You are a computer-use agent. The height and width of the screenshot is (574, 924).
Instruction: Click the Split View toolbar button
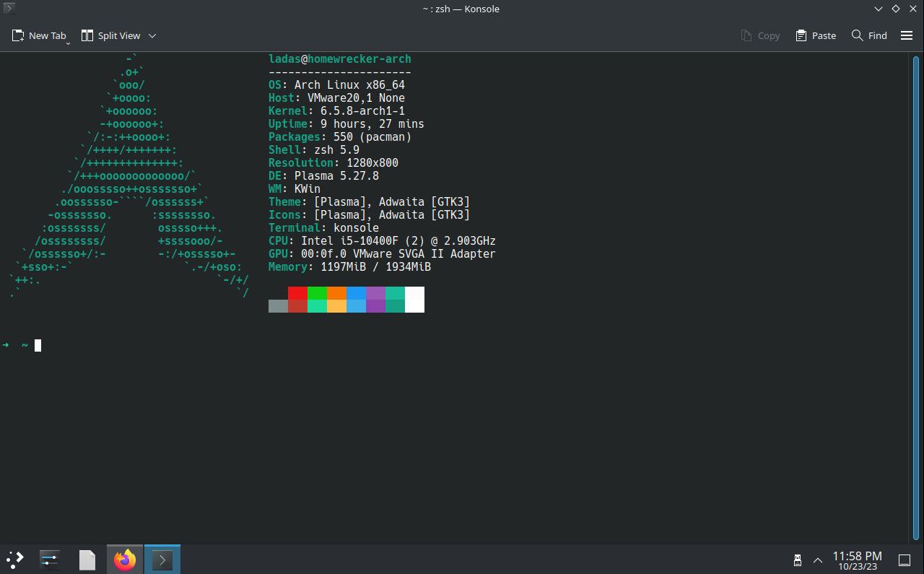click(110, 35)
